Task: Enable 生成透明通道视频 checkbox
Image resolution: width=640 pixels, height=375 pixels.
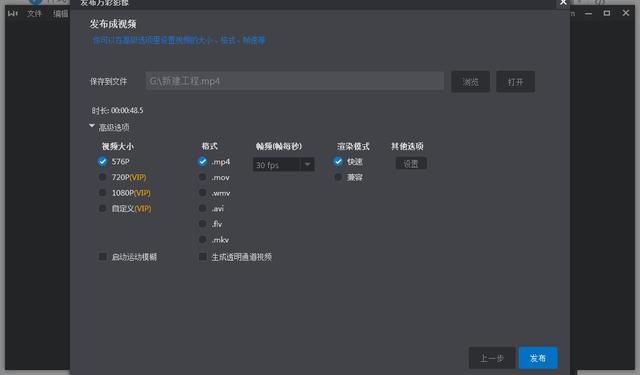Action: tap(202, 257)
